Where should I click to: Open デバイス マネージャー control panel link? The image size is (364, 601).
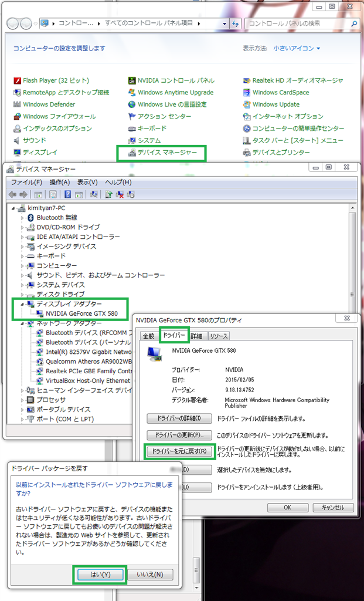[162, 153]
